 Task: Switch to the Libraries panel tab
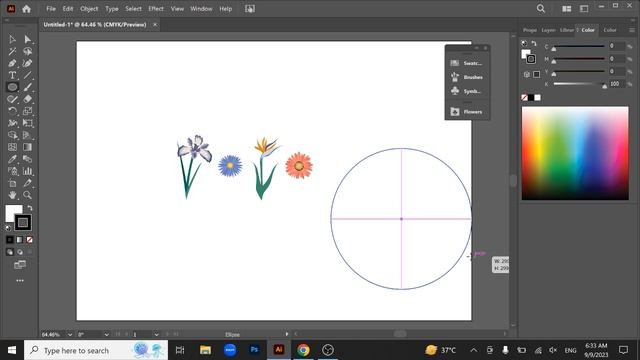click(567, 30)
